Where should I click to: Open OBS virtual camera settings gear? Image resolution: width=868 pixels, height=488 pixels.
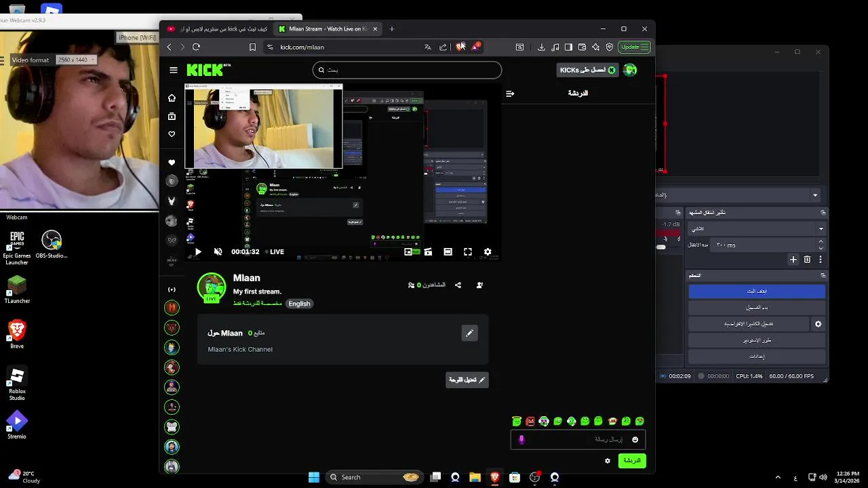pos(818,324)
